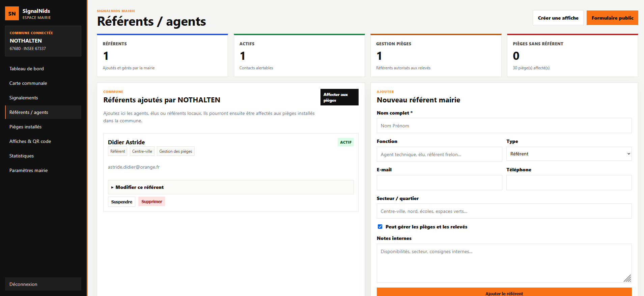Image resolution: width=644 pixels, height=296 pixels.
Task: Open Statistiques in the sidebar
Action: pyautogui.click(x=43, y=156)
